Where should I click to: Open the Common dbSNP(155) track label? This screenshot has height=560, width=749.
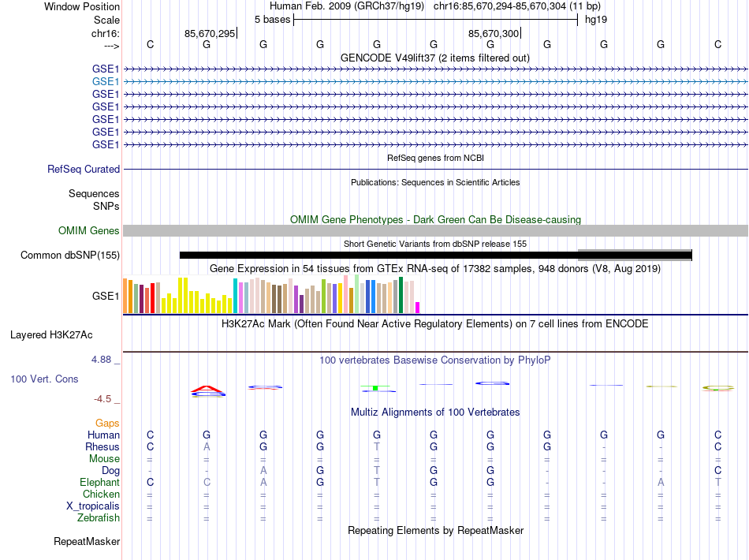[70, 255]
